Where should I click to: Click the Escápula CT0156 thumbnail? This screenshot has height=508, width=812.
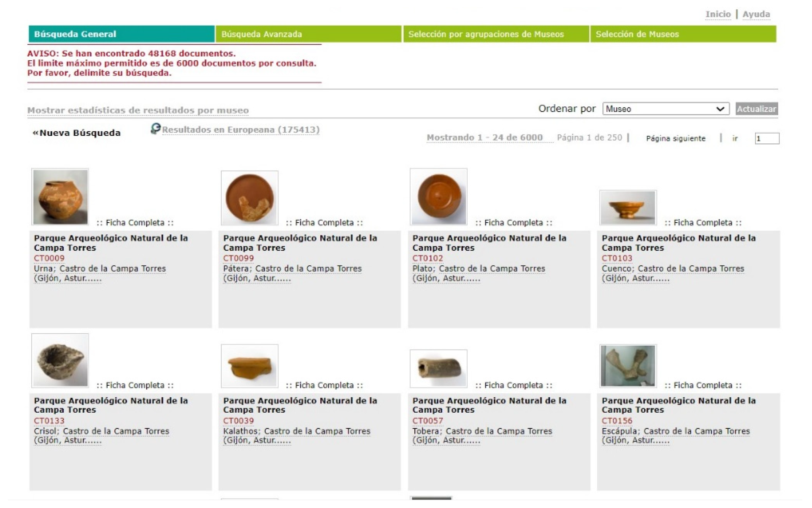[x=628, y=366]
